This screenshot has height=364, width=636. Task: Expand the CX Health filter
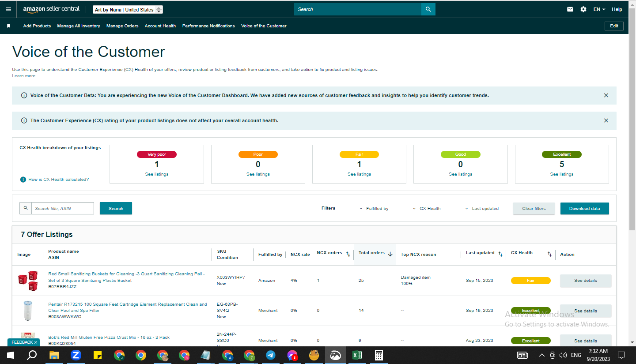click(427, 209)
